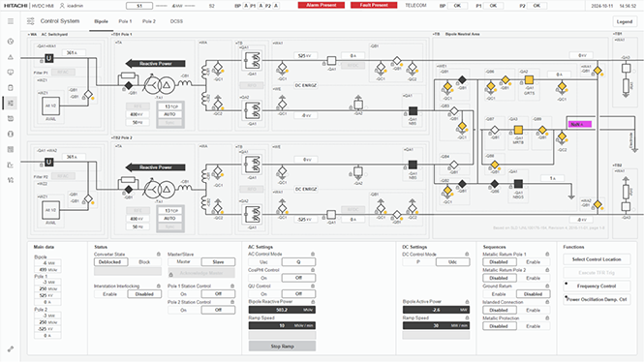Click the monitor icon in the sidebar
This screenshot has height=362, width=644.
pyautogui.click(x=11, y=73)
